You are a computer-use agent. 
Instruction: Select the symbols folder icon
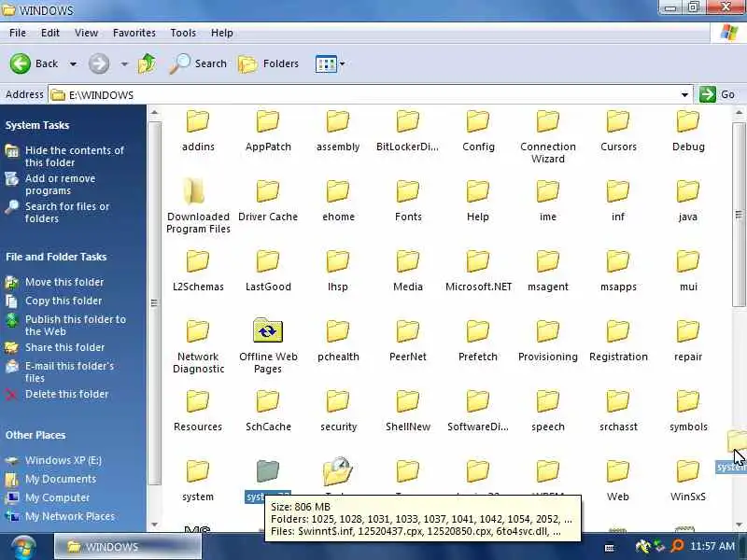click(x=688, y=401)
